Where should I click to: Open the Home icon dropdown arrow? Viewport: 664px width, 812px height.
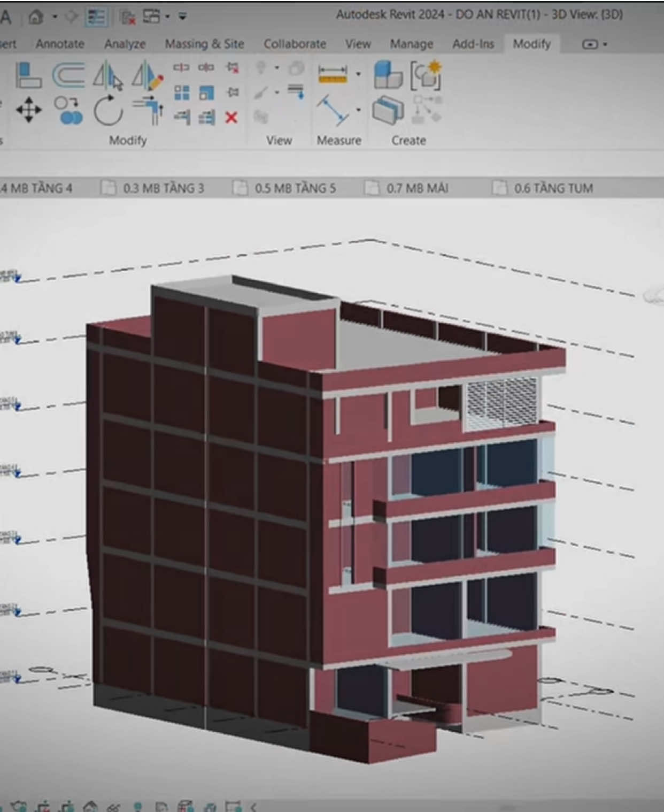coord(55,17)
